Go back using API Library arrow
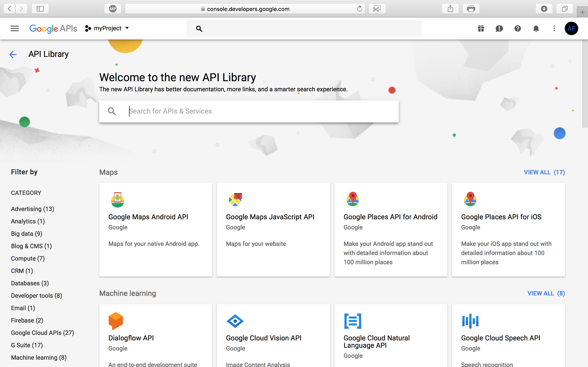 click(x=13, y=54)
